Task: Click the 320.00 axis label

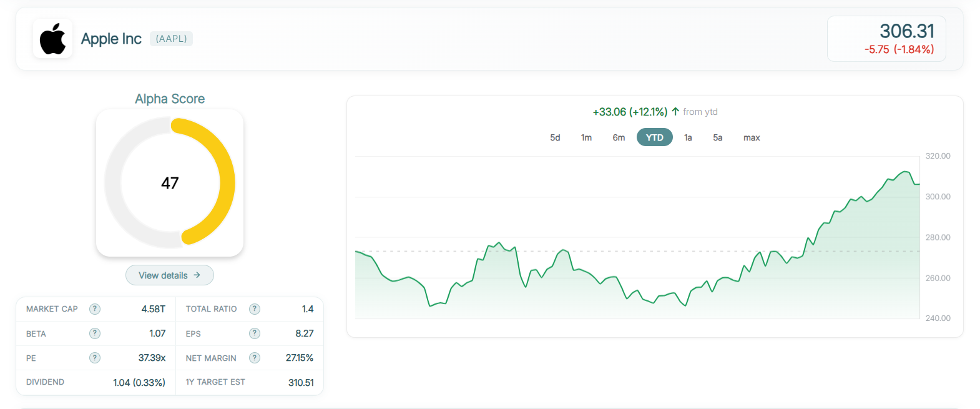Action: click(938, 156)
